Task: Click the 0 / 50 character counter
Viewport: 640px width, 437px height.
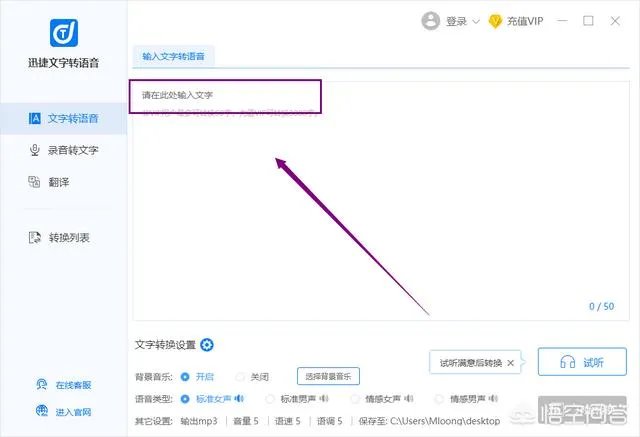Action: [601, 306]
